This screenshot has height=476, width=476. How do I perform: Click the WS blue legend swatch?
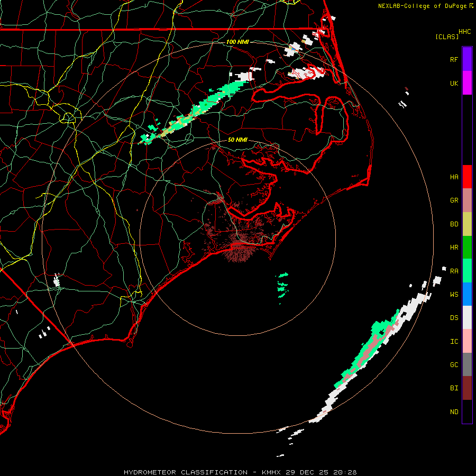pyautogui.click(x=467, y=294)
